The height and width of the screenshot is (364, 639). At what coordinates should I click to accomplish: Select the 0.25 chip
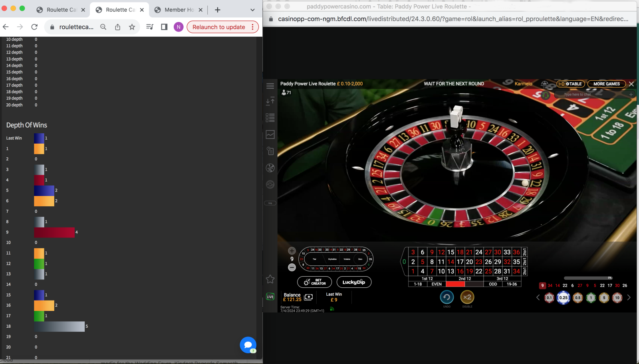pyautogui.click(x=563, y=298)
